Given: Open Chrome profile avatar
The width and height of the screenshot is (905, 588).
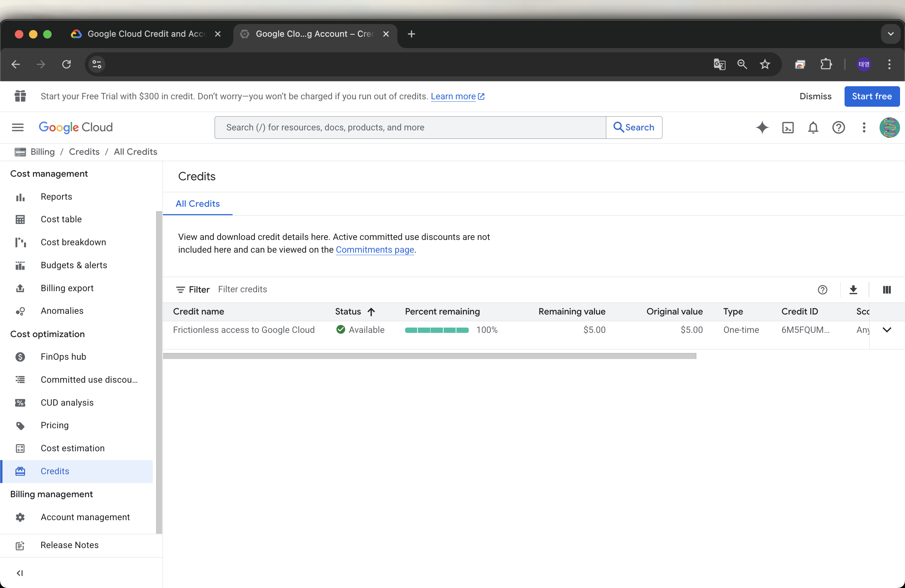Looking at the screenshot, I should coord(864,64).
